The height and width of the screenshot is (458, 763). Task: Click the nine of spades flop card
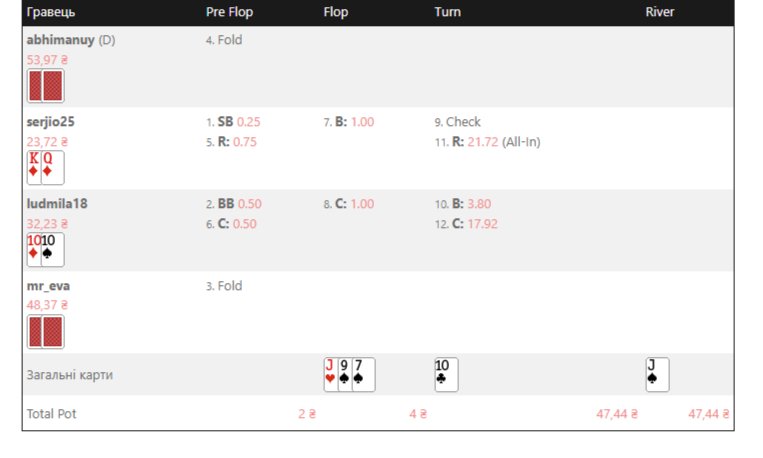tap(345, 375)
